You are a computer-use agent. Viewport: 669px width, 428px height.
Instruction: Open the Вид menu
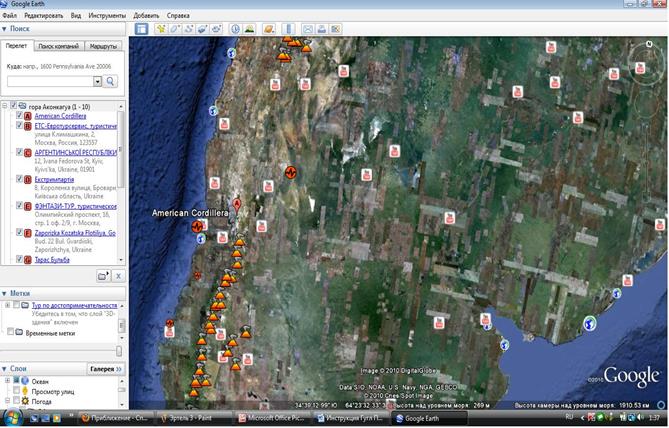coord(76,15)
